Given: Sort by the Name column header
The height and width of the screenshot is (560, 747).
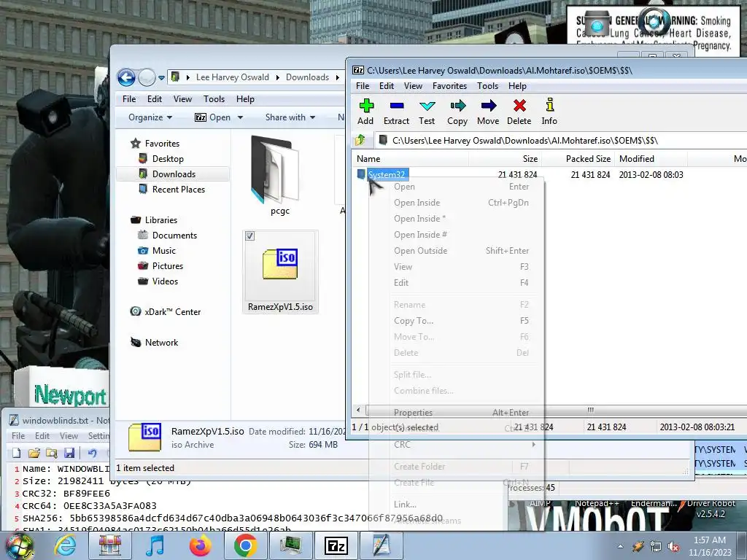Looking at the screenshot, I should tap(411, 158).
